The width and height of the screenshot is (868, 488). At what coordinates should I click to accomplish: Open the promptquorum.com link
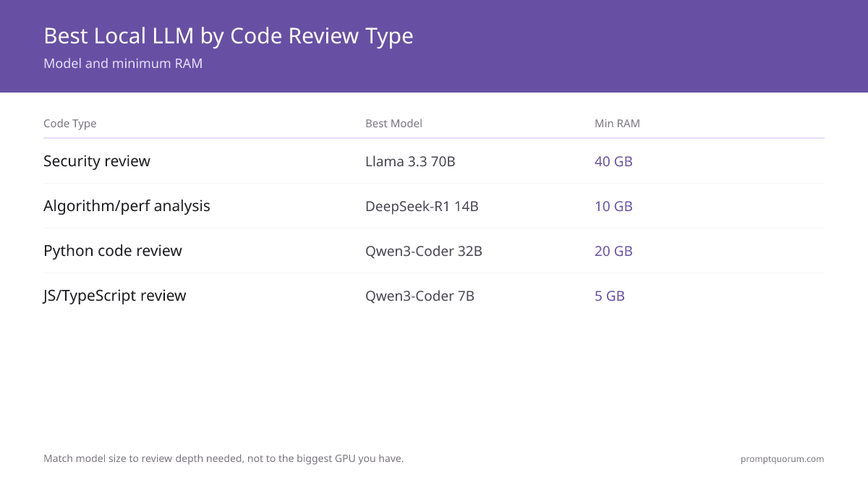click(782, 458)
